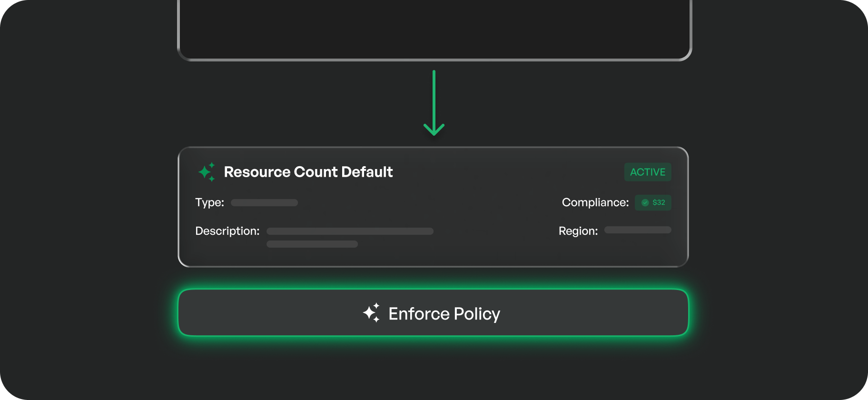Open the Resource Count Default title
Screen dimensions: 868x400
[308, 172]
